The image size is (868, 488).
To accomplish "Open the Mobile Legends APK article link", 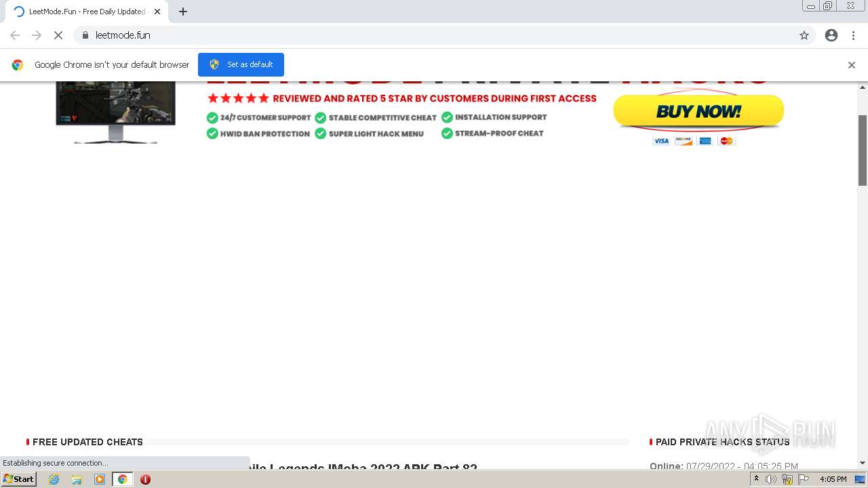I will (363, 467).
